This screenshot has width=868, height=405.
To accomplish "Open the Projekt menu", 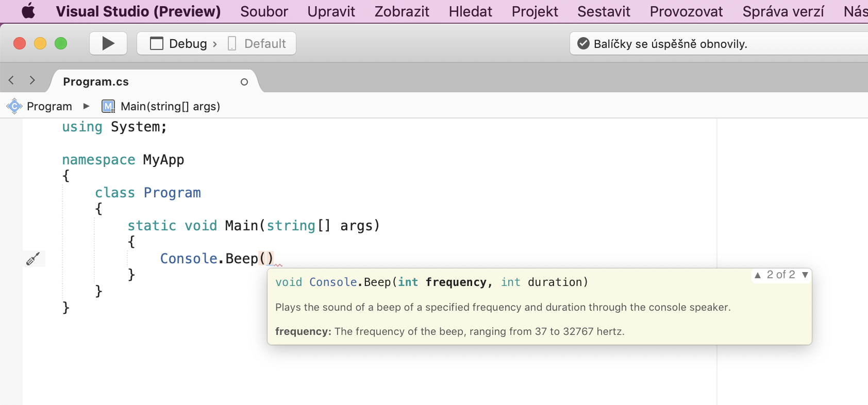I will [x=535, y=11].
